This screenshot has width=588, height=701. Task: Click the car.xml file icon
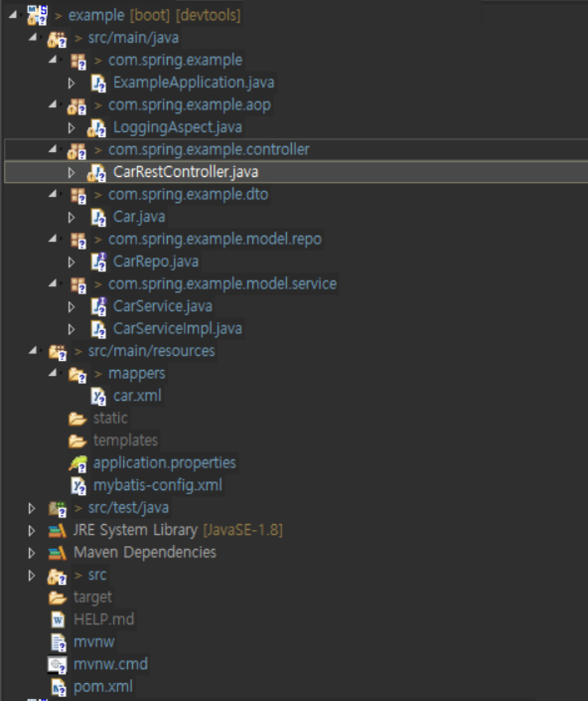coord(99,396)
